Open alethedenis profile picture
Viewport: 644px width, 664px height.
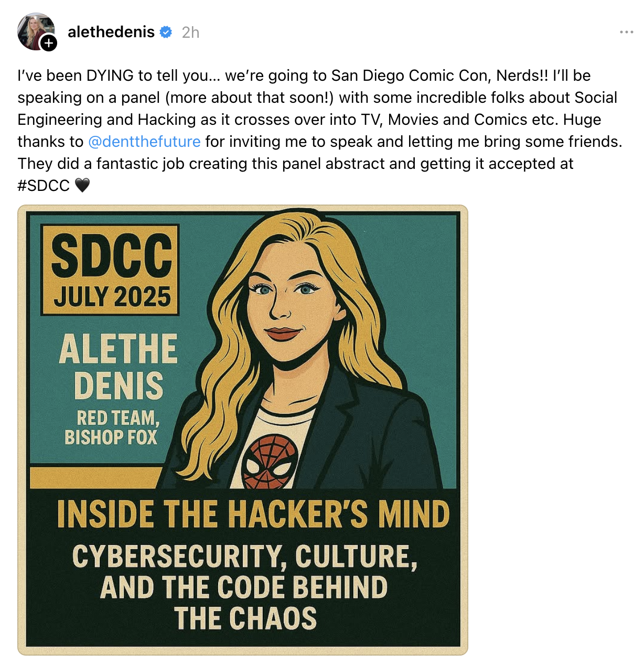coord(36,31)
